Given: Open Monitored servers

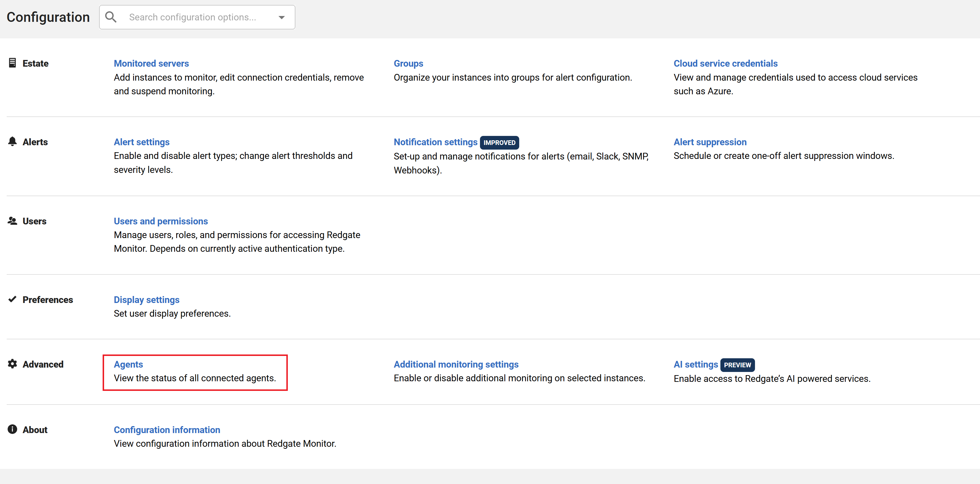Looking at the screenshot, I should (151, 64).
